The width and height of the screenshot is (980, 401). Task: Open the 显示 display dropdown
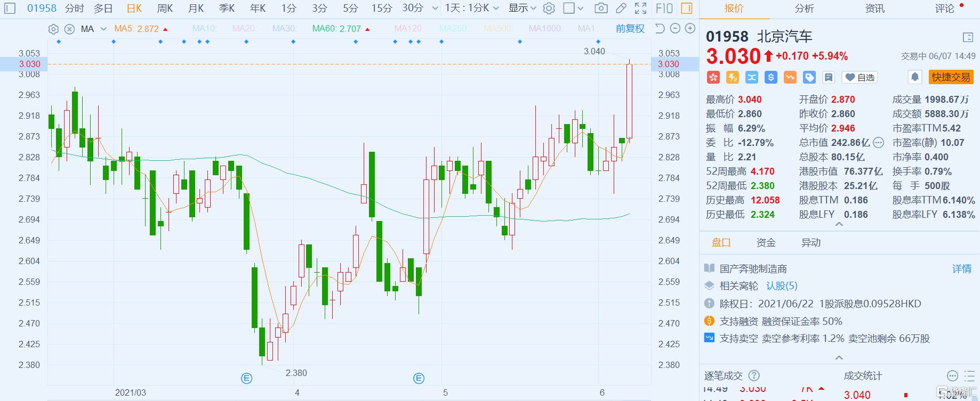point(522,9)
